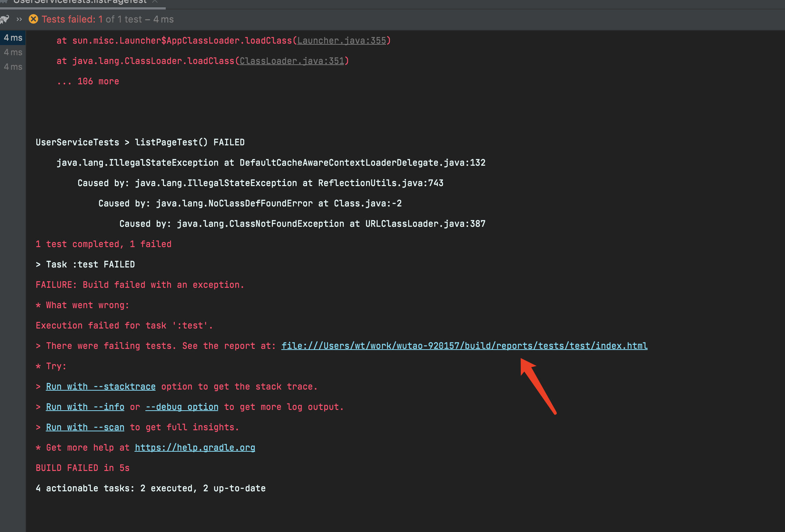Click the Run with --stacktrace link
This screenshot has height=532, width=785.
[101, 387]
